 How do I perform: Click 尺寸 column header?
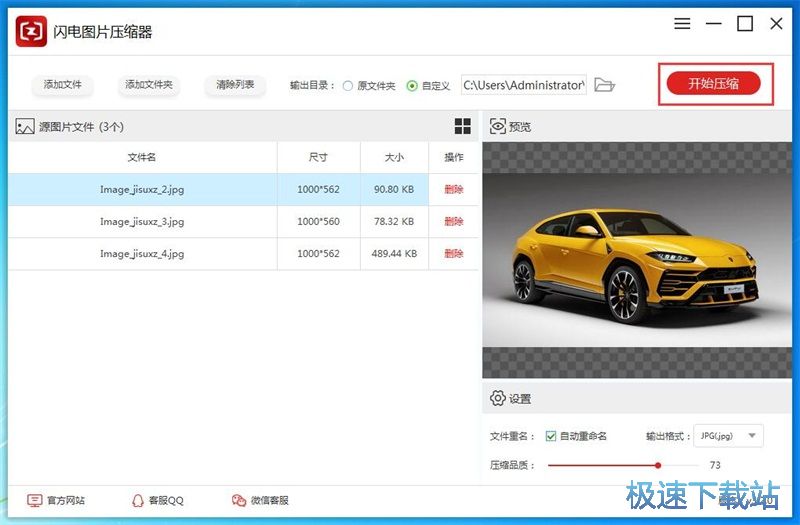tap(318, 157)
